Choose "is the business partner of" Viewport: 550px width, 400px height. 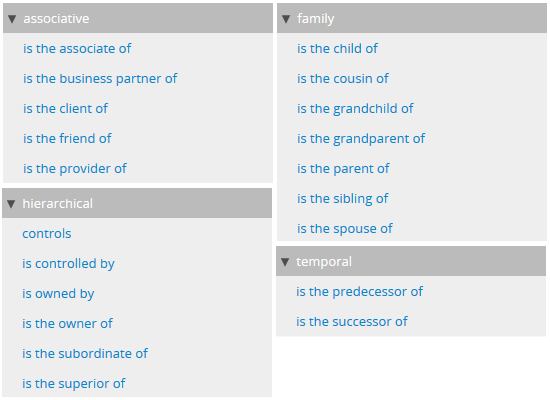tap(100, 79)
